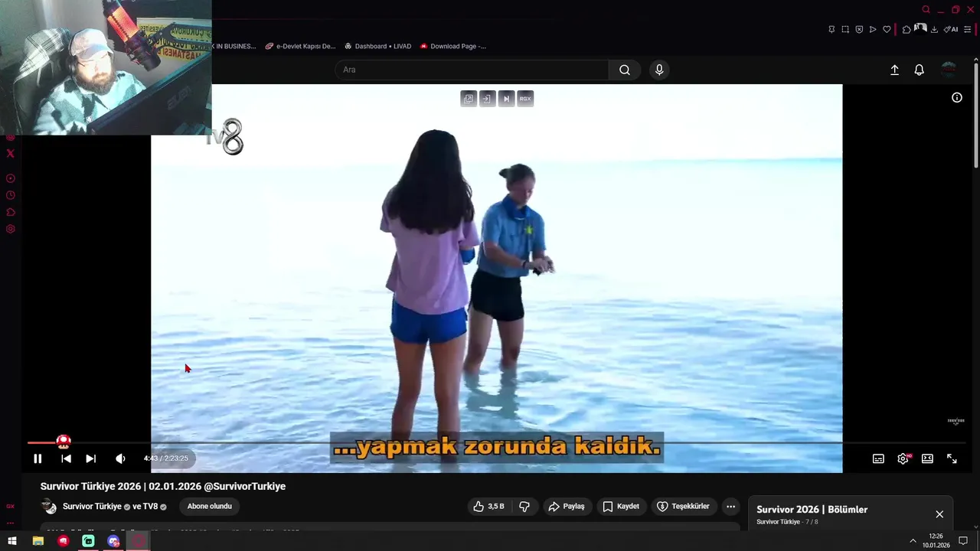Click the RGX overlay button
This screenshot has height=551, width=980.
[525, 99]
